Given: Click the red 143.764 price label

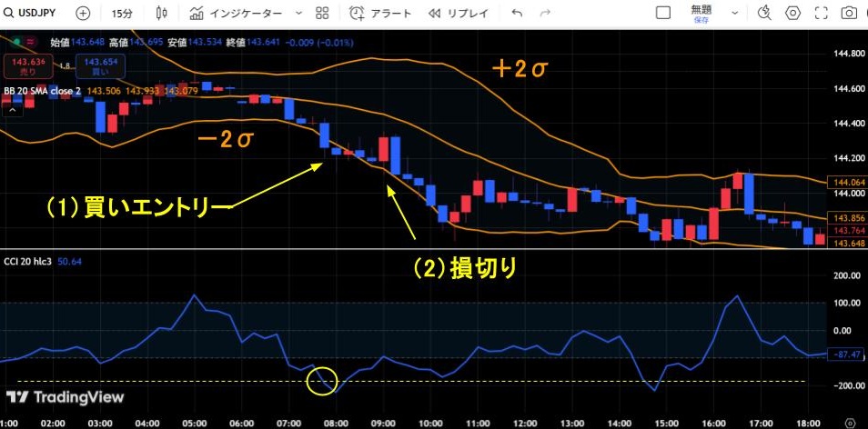Looking at the screenshot, I should pos(845,231).
